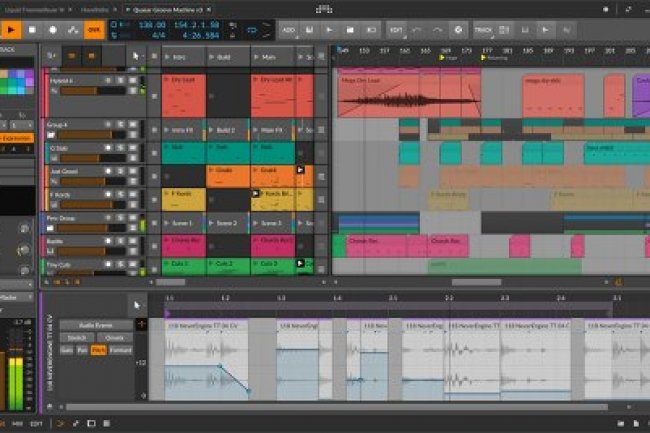The image size is (650, 433).
Task: Click the Undo arrow icon
Action: (x=418, y=30)
